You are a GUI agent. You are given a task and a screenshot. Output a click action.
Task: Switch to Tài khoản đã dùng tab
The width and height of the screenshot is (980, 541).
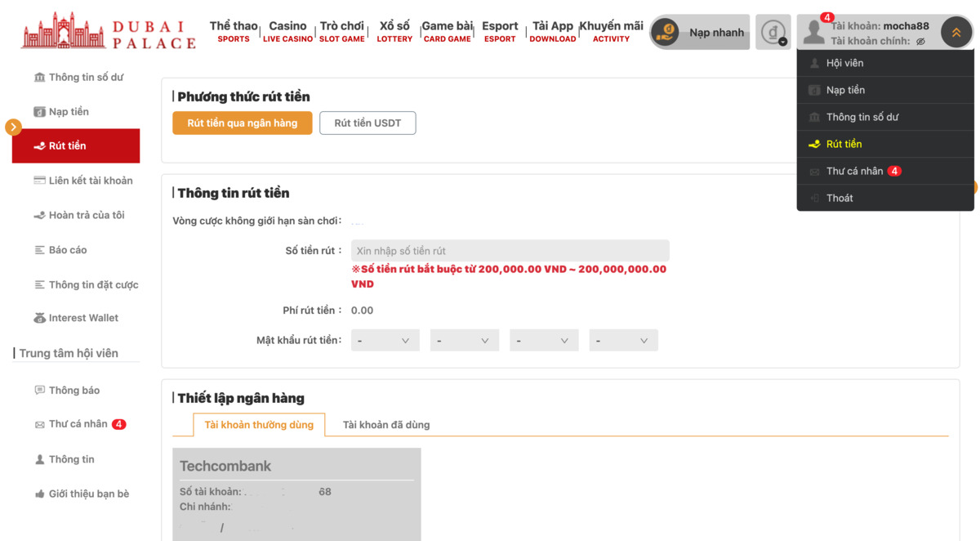pos(386,425)
